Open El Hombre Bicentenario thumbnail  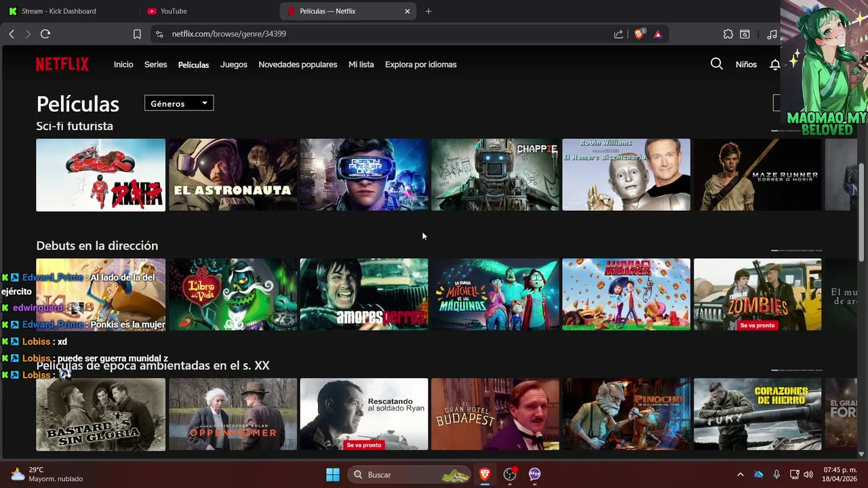[x=626, y=175]
